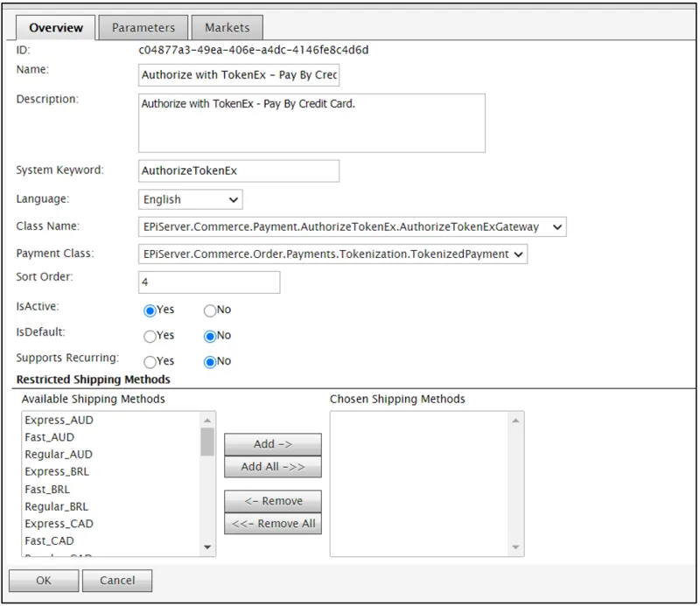
Task: Click the <- Remove button
Action: 273,502
